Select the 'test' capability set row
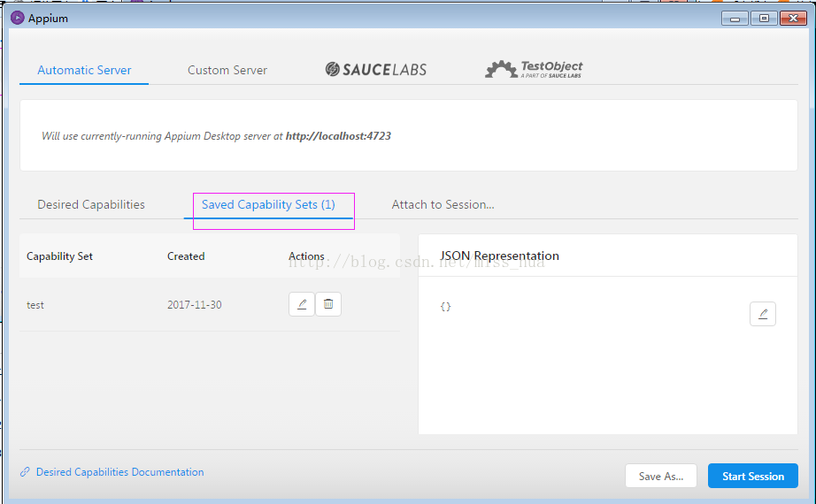This screenshot has width=816, height=504. (210, 305)
